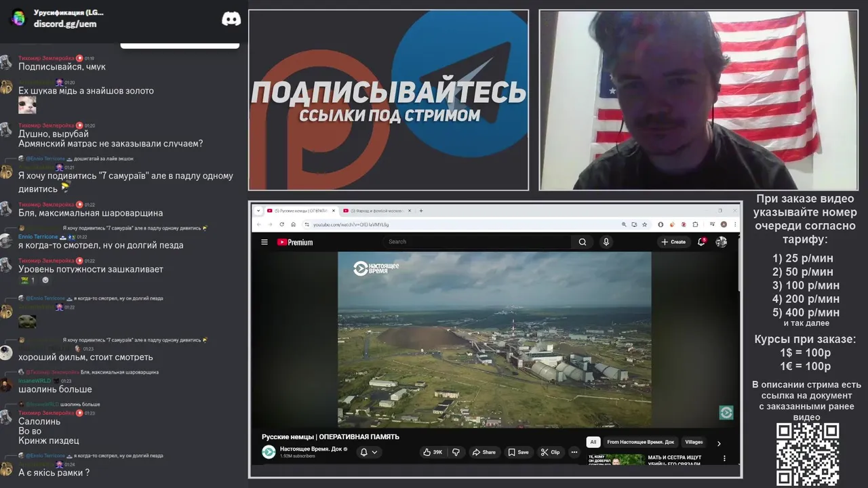Click the YouTube Search input field
Image resolution: width=868 pixels, height=488 pixels.
pyautogui.click(x=478, y=242)
